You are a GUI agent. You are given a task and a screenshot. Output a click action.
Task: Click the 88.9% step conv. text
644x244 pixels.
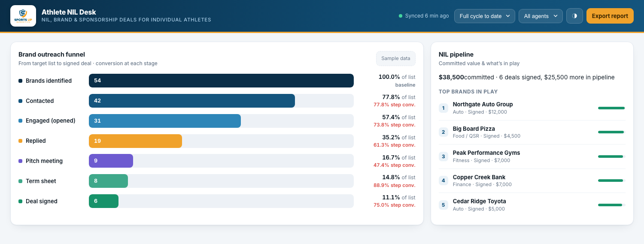pyautogui.click(x=395, y=185)
